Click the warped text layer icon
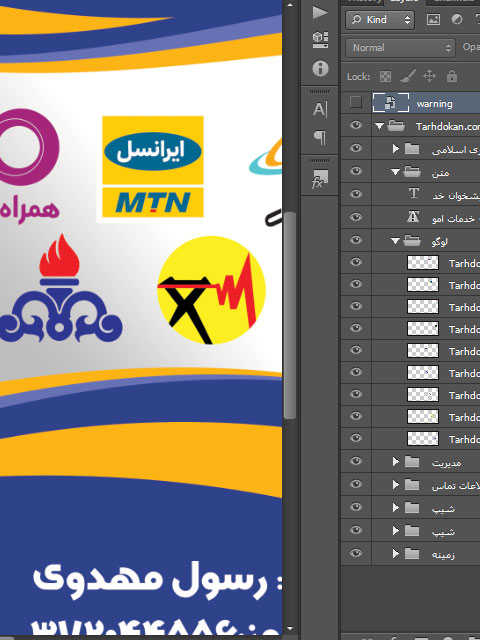 coord(413,217)
